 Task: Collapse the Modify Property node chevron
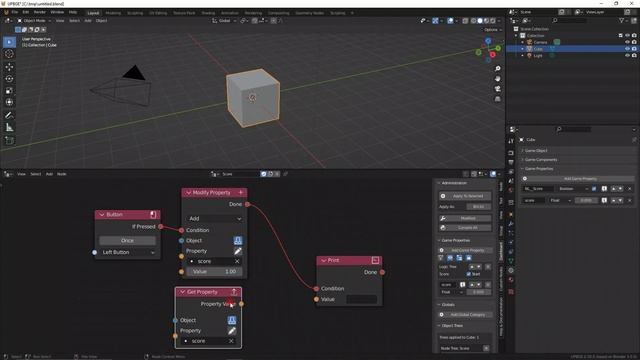coord(189,193)
